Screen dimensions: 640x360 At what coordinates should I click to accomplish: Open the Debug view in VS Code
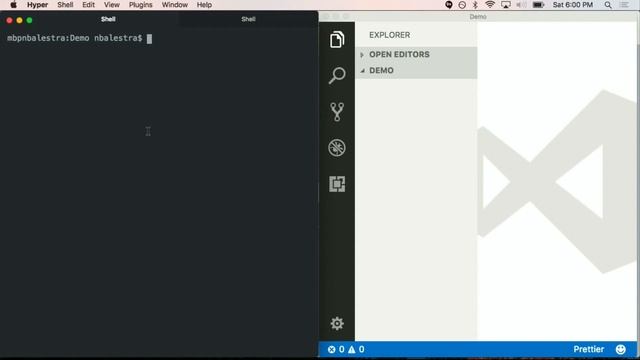point(337,148)
